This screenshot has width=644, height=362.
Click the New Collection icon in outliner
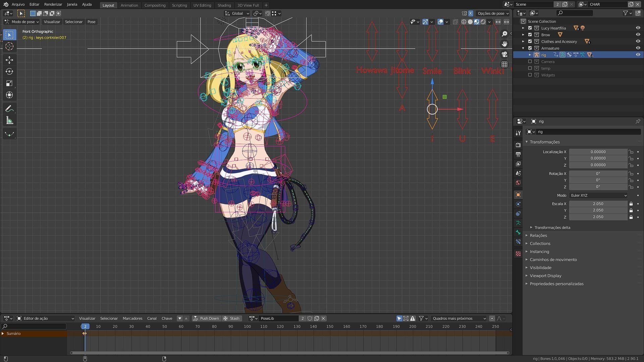pos(638,13)
